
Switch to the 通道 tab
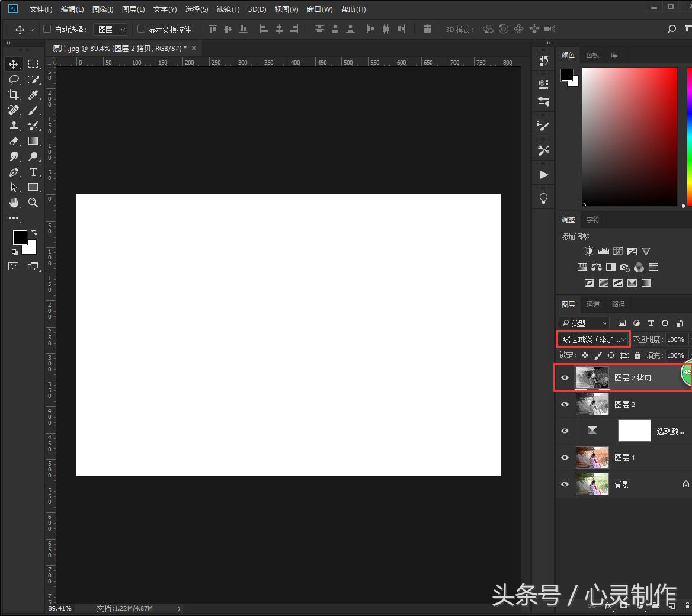click(x=592, y=304)
